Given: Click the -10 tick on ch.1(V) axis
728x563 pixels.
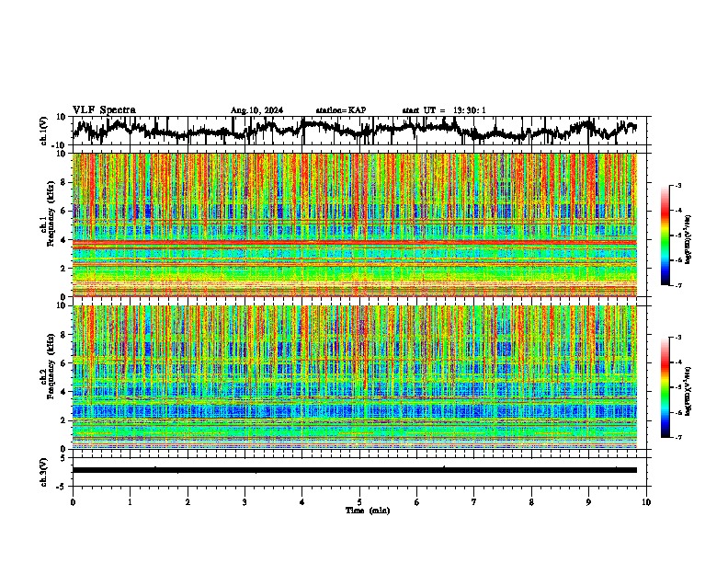Looking at the screenshot, I should (x=60, y=145).
